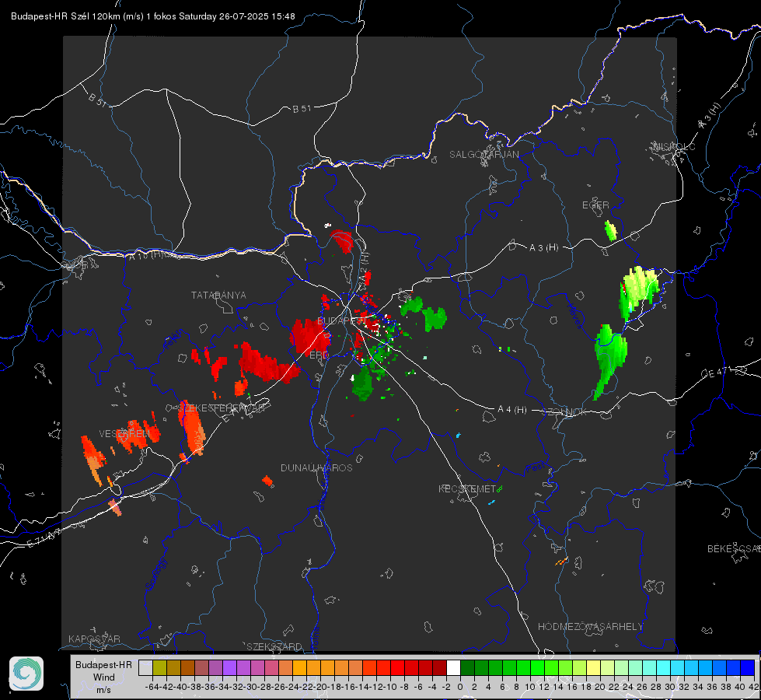The width and height of the screenshot is (761, 700).
Task: Select the SZOLNOK city label
Action: click(564, 411)
